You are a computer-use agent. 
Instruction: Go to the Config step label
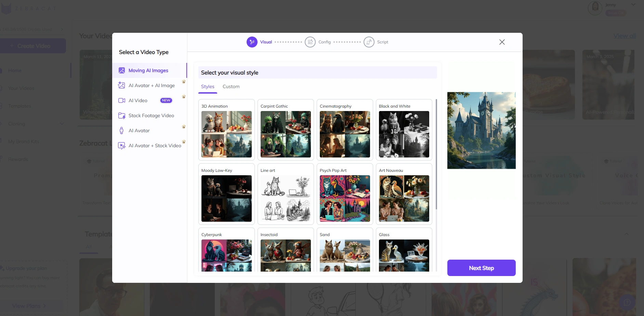[325, 42]
